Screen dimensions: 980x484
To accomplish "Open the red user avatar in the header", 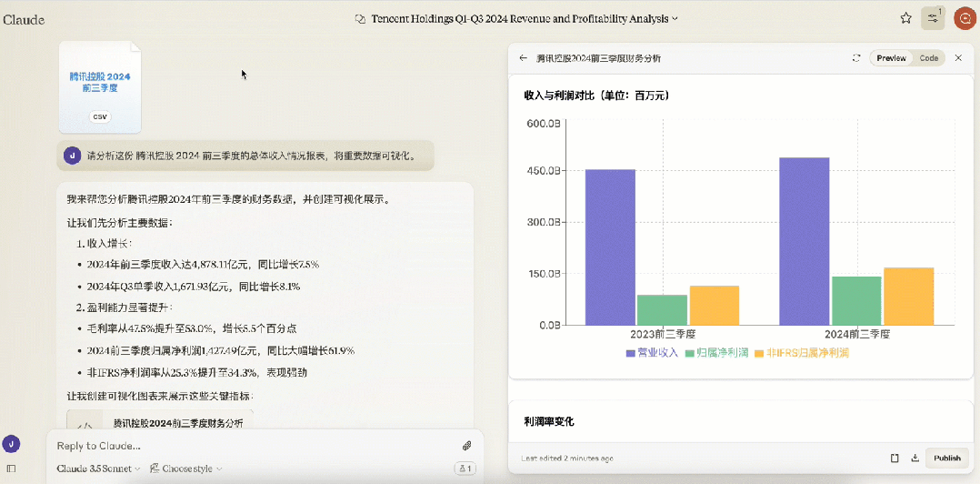I will tap(965, 19).
